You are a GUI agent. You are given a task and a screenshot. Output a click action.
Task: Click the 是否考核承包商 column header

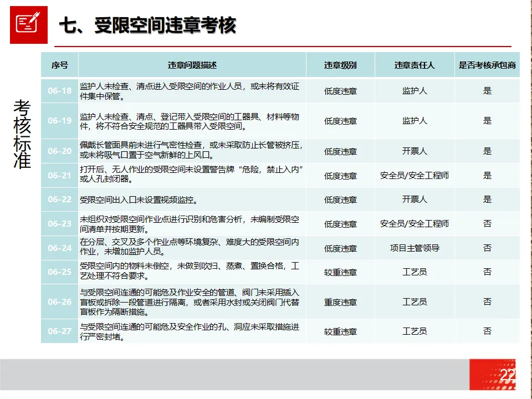[x=487, y=65]
